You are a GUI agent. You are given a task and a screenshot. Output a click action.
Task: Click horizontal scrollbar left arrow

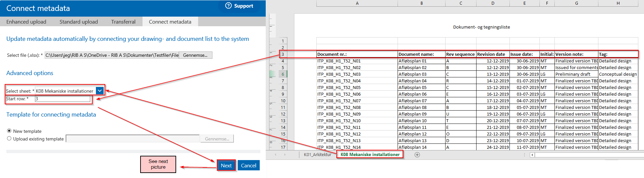532,155
